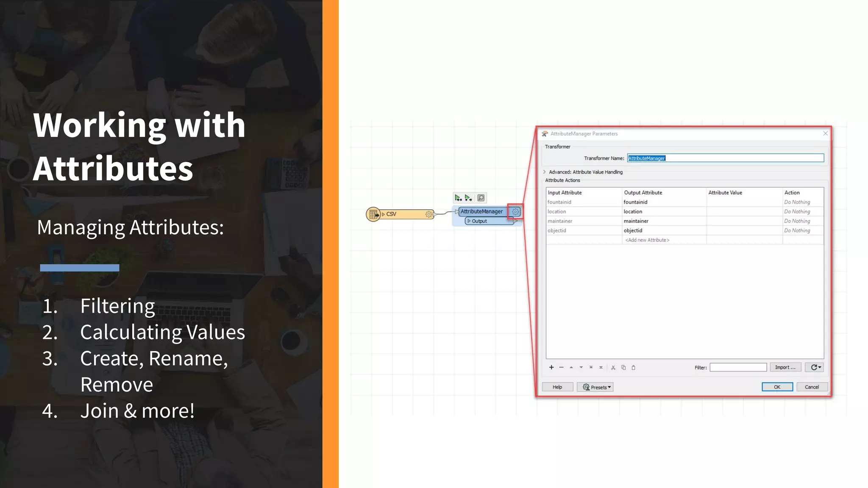868x488 pixels.
Task: Open AttributeManager parameters gear icon
Action: point(515,211)
